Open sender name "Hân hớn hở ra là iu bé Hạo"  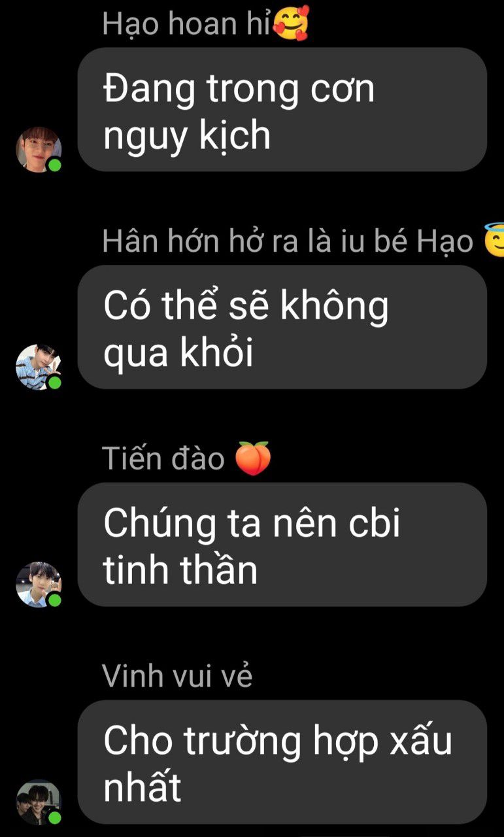(x=288, y=242)
